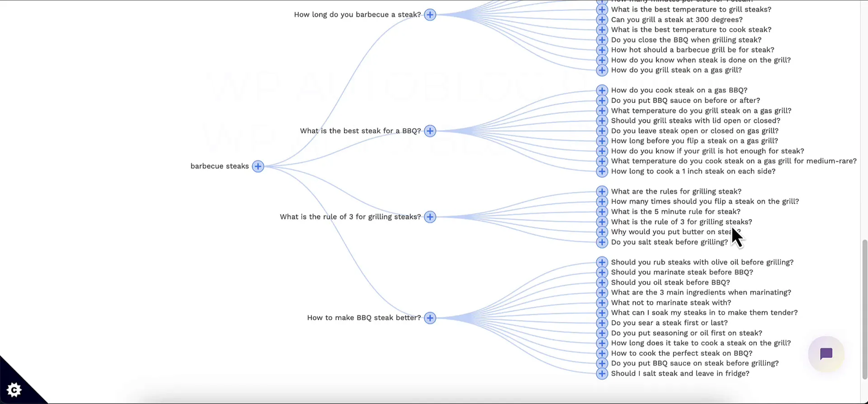This screenshot has height=404, width=868.
Task: Select 'Do you sear a steak first or last?' text
Action: tap(669, 323)
